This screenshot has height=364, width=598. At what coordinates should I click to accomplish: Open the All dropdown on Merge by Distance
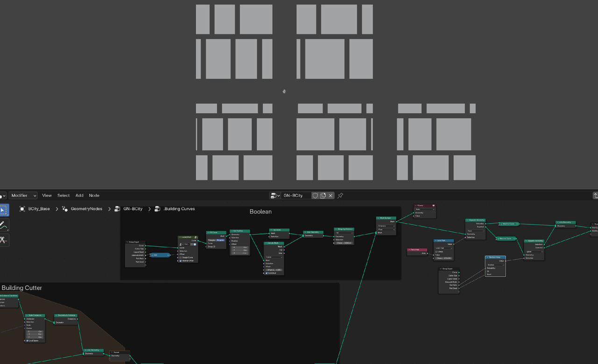point(344,232)
